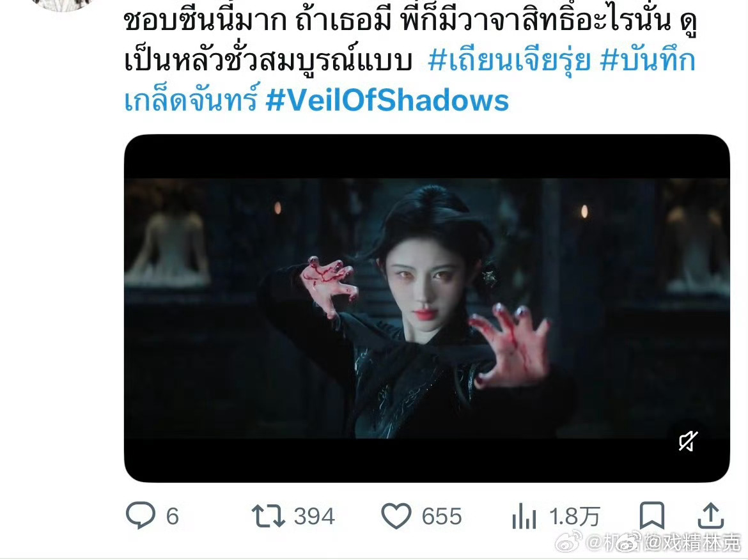Click the retweet count 394
The width and height of the screenshot is (748, 560).
tap(315, 517)
